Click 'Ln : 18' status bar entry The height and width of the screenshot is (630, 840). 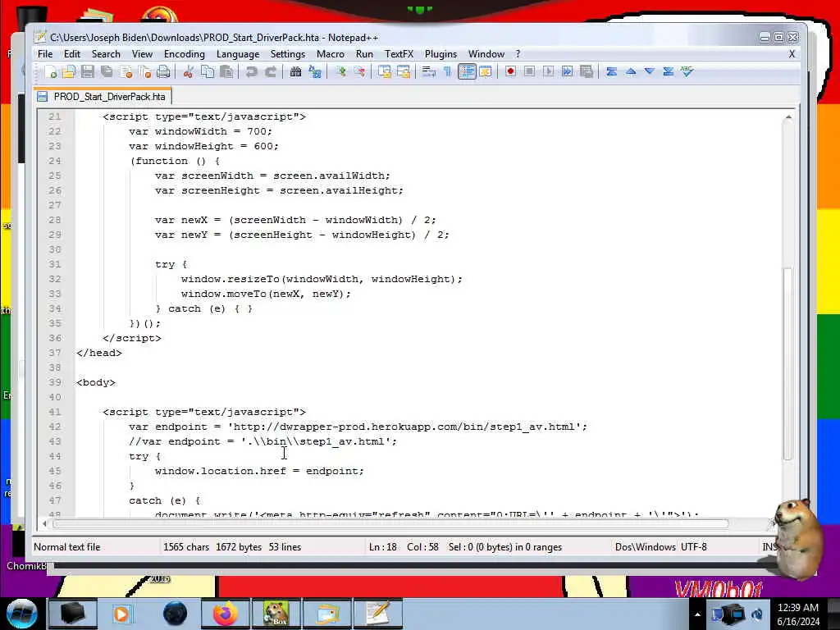pos(383,547)
